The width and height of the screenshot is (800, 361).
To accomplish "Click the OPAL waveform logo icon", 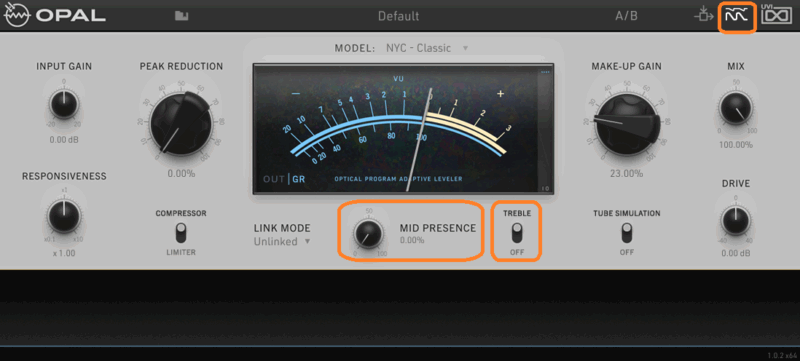I will tap(17, 16).
